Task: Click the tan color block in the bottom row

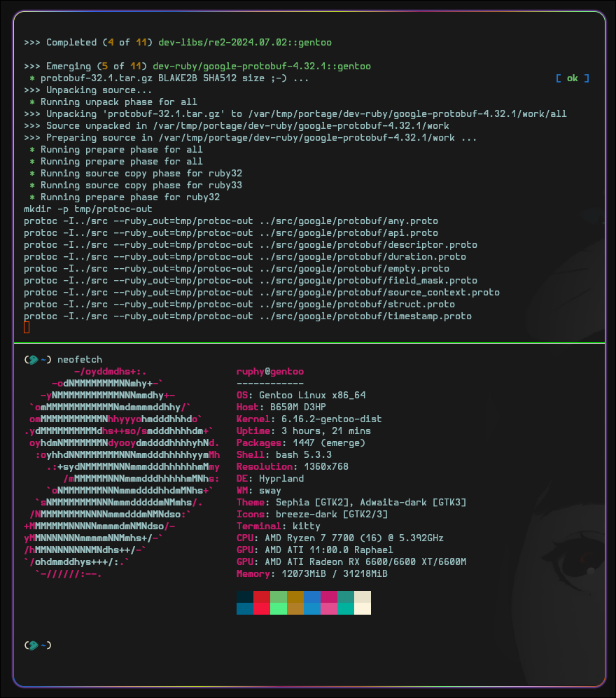Action: point(295,608)
